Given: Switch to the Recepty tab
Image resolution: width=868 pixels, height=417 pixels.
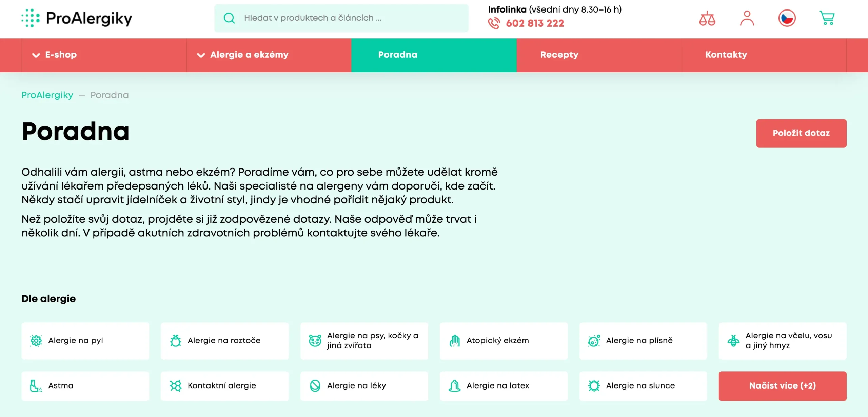Looking at the screenshot, I should click(x=559, y=55).
